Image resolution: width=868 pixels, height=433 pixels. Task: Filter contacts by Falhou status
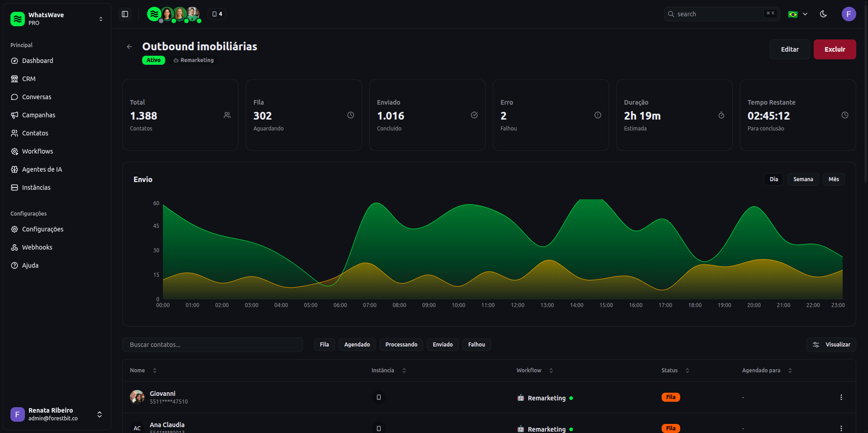coord(477,345)
